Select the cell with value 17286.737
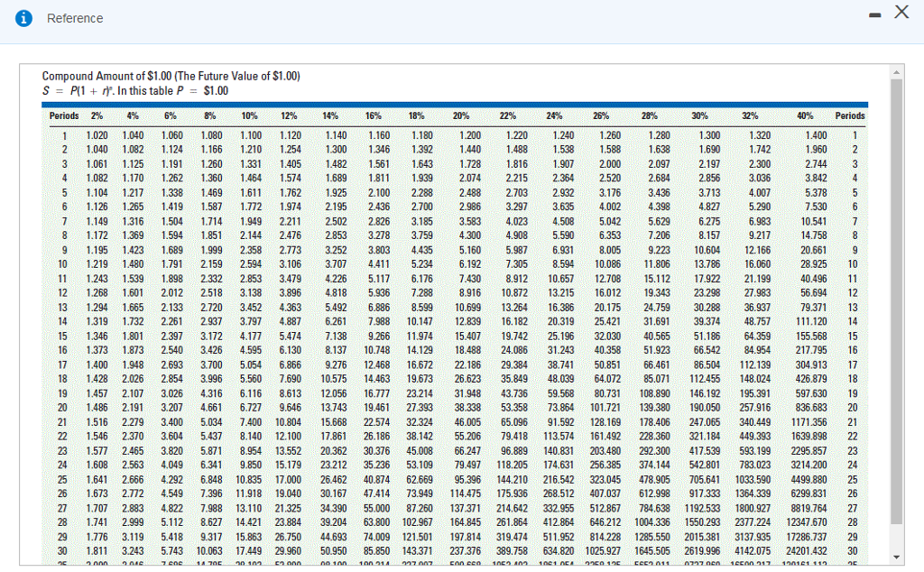 808,536
